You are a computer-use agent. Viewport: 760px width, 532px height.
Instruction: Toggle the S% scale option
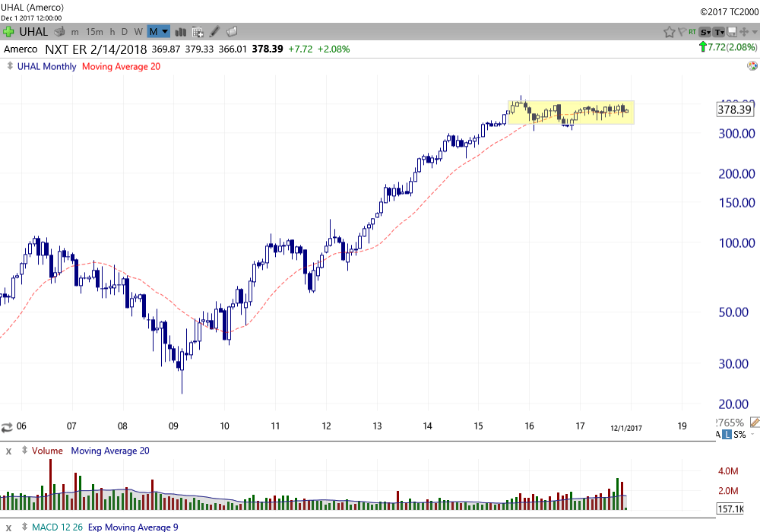tap(740, 434)
